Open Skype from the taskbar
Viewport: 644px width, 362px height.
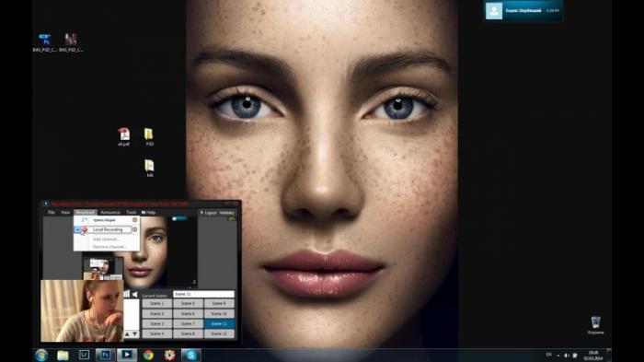click(x=191, y=355)
